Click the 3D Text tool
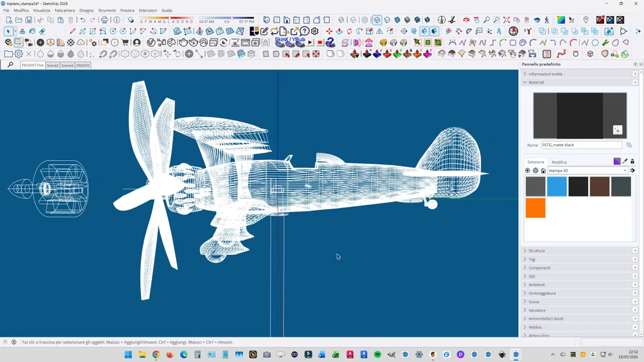 pos(499,31)
